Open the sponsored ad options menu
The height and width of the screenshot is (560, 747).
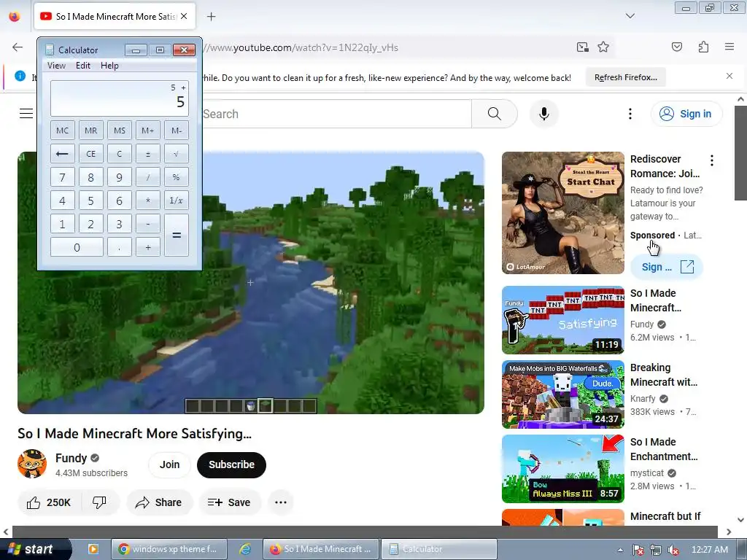[712, 160]
